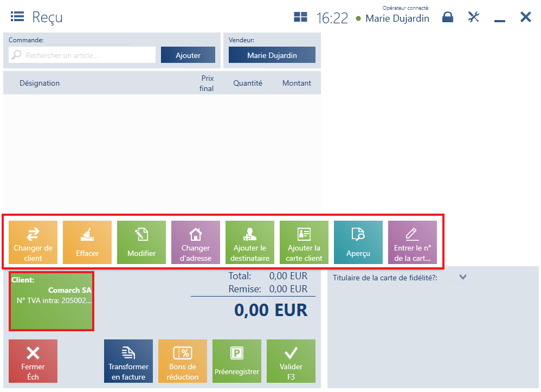This screenshot has width=541, height=392.
Task: Click the green Valider F3 tile
Action: point(291,361)
